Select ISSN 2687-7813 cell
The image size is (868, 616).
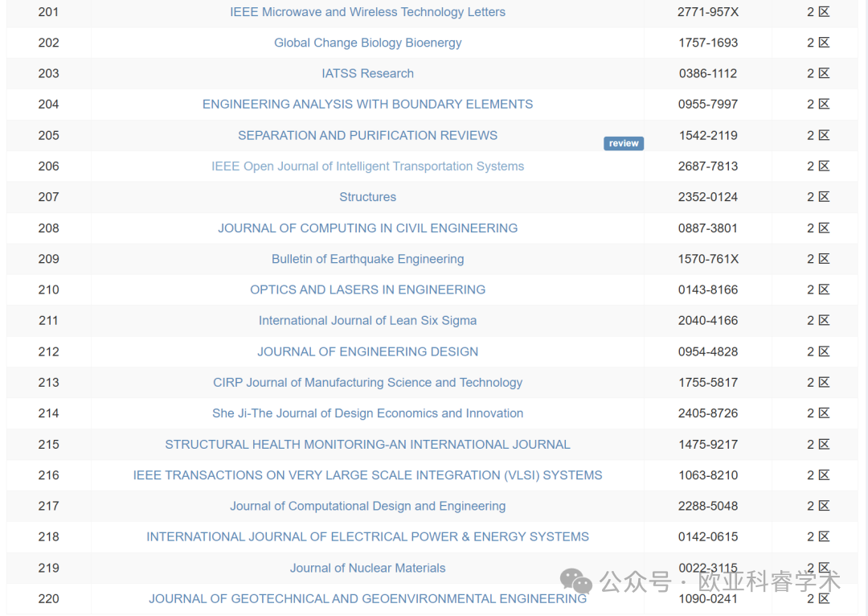point(708,166)
